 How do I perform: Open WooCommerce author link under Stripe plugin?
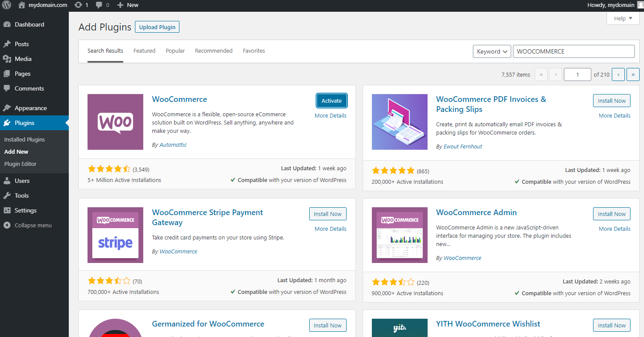point(179,251)
